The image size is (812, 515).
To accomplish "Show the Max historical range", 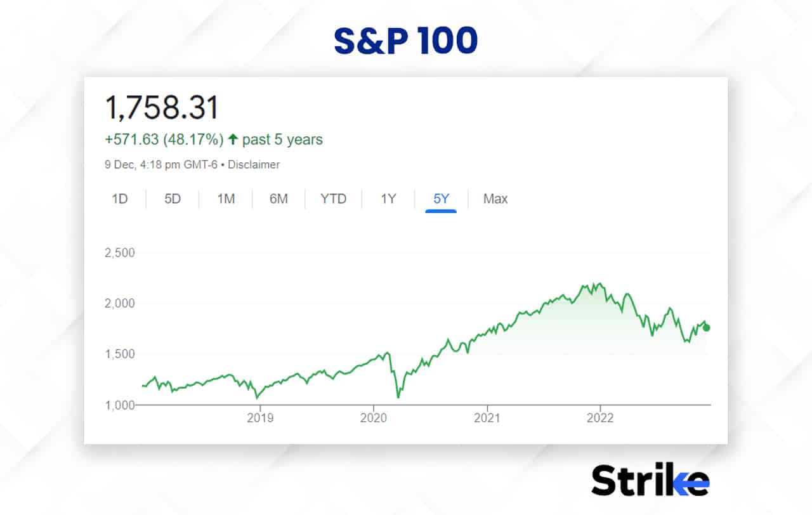I will (x=494, y=199).
